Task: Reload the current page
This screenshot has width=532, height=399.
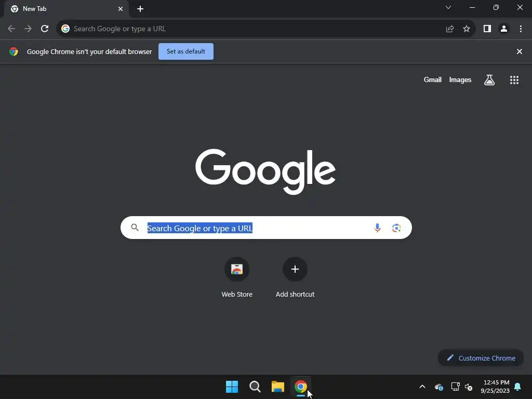Action: click(45, 29)
